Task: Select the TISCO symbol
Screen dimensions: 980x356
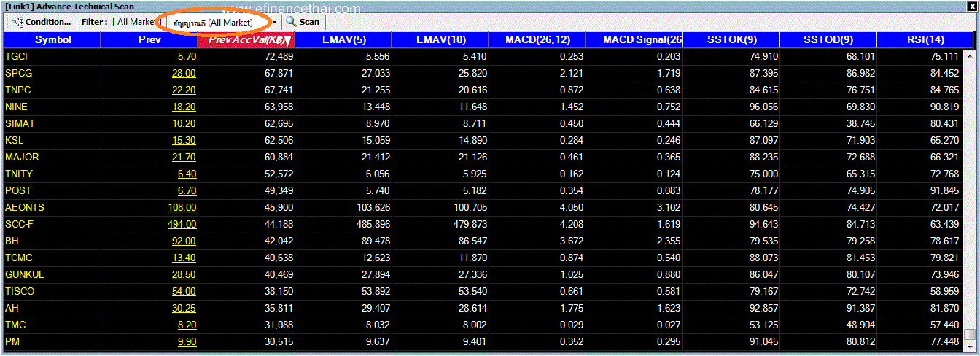Action: tap(20, 291)
